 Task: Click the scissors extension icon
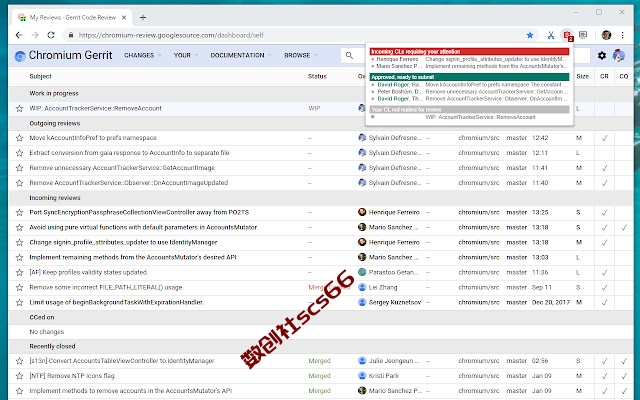551,35
